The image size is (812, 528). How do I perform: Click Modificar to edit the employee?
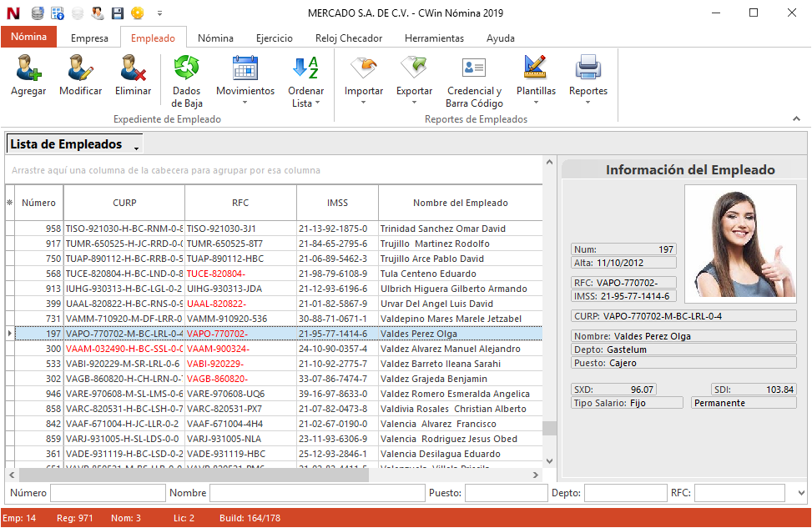click(x=81, y=76)
